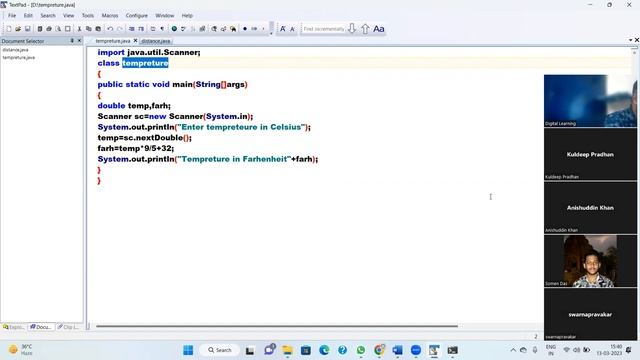
Task: Open the File menu
Action: (12, 16)
